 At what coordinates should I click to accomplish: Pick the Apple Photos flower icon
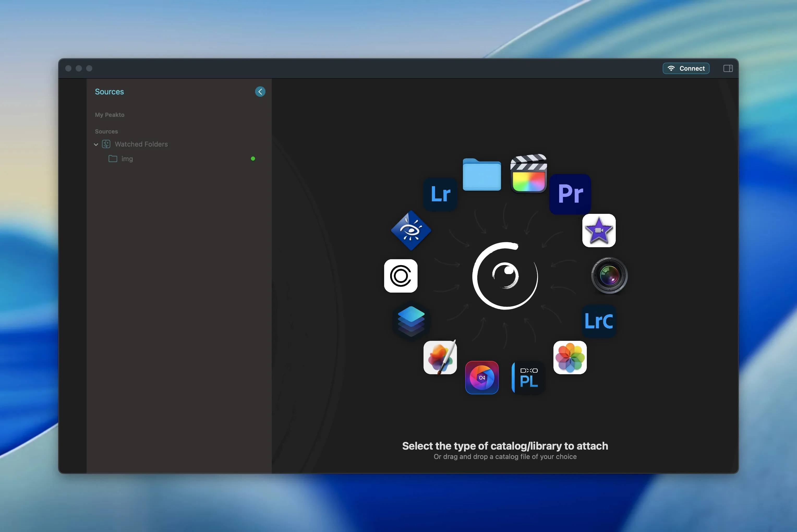(570, 358)
